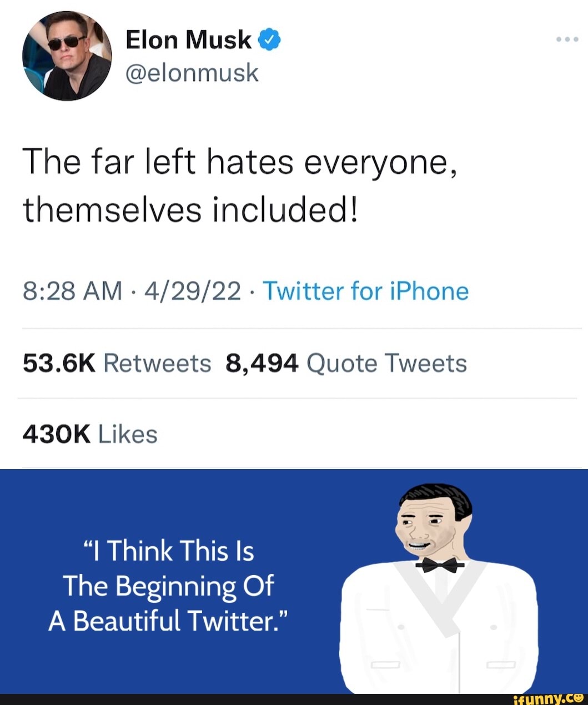588x705 pixels.
Task: View the 53.6K Retweets list
Action: (116, 362)
